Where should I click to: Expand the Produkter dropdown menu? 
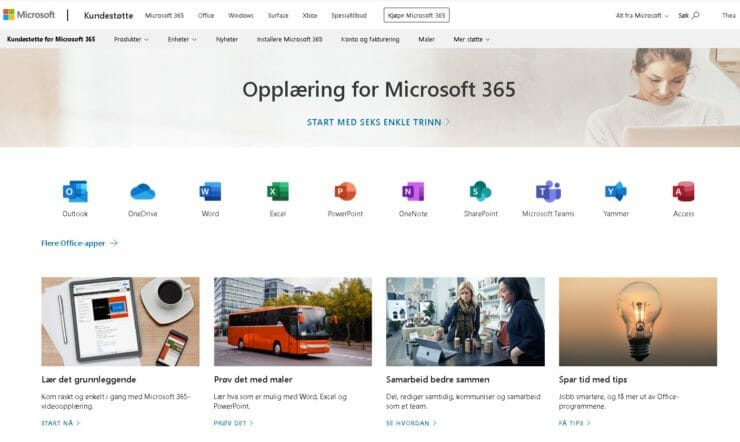pos(131,39)
